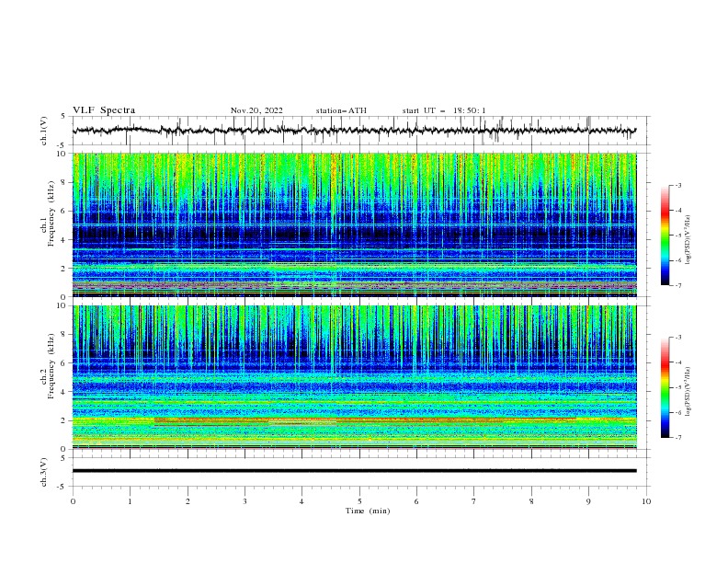This screenshot has width=728, height=563.
Task: Click the ch.2 "Frequency (kHz)" axis label
Action: pyautogui.click(x=51, y=366)
